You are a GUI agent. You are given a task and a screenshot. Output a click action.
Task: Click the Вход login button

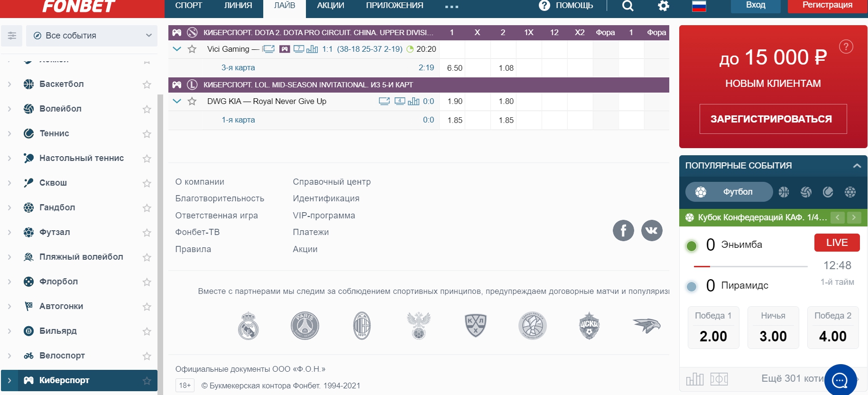click(x=755, y=6)
